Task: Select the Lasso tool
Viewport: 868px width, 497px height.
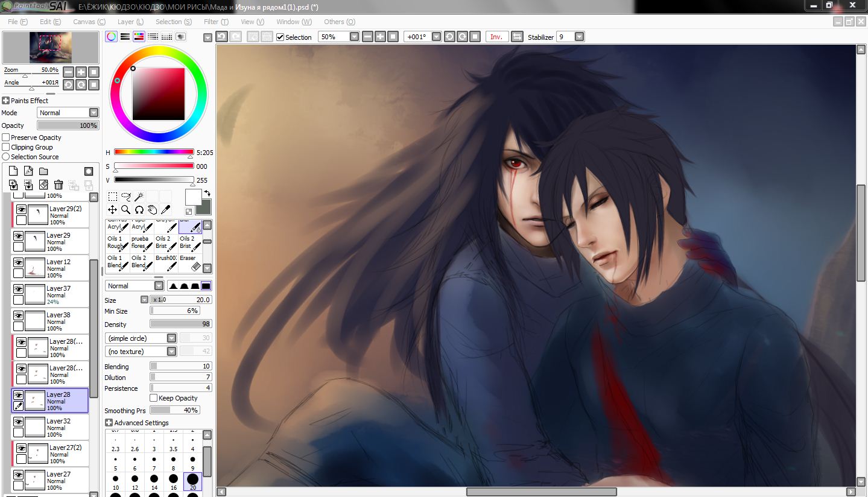Action: pos(126,197)
